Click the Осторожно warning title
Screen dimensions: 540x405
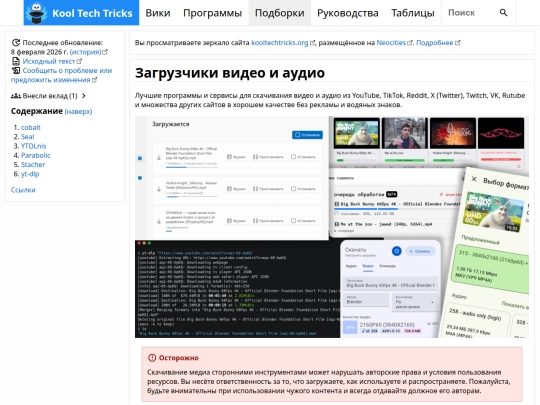pyautogui.click(x=178, y=358)
